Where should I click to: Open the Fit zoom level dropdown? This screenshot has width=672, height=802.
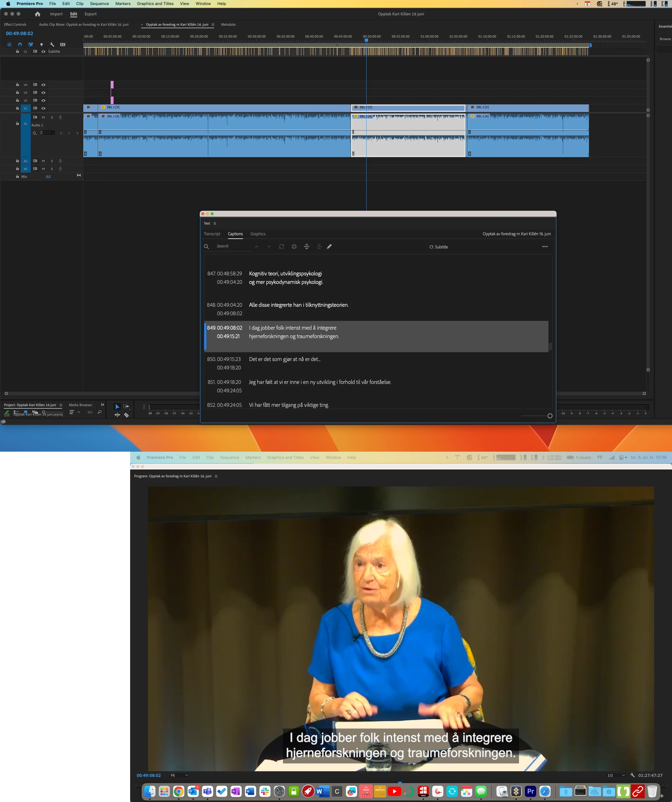coord(179,775)
